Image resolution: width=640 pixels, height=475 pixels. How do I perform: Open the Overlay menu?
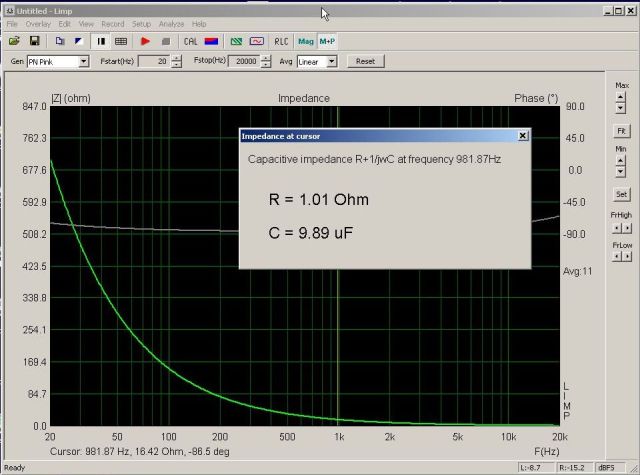[x=38, y=24]
